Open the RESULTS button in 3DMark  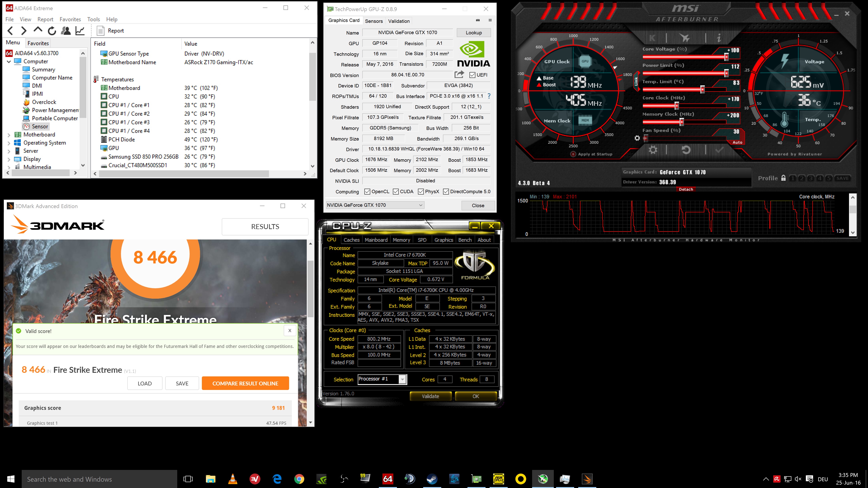[x=265, y=227]
